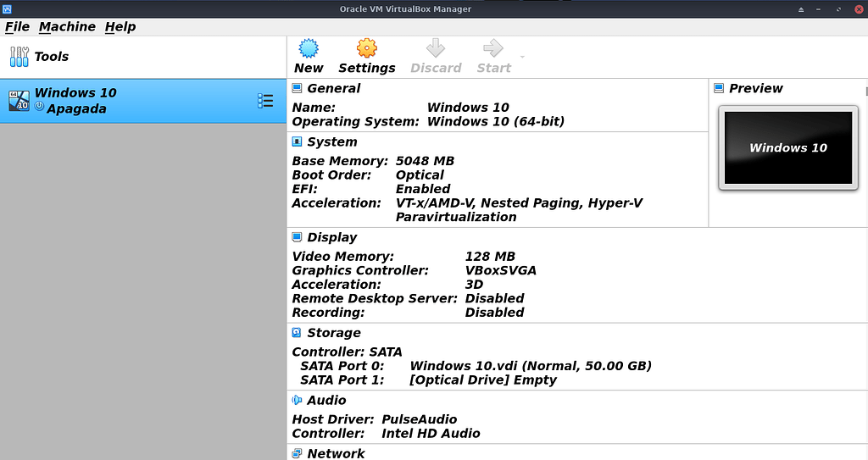Open the General section header link

pos(334,88)
